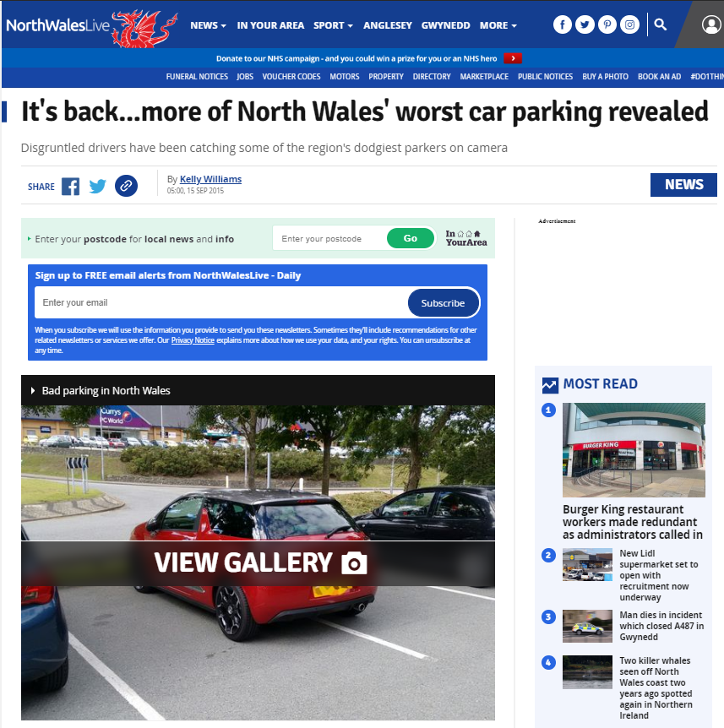Open the GWYNEDD menu item
This screenshot has width=724, height=728.
coord(445,25)
